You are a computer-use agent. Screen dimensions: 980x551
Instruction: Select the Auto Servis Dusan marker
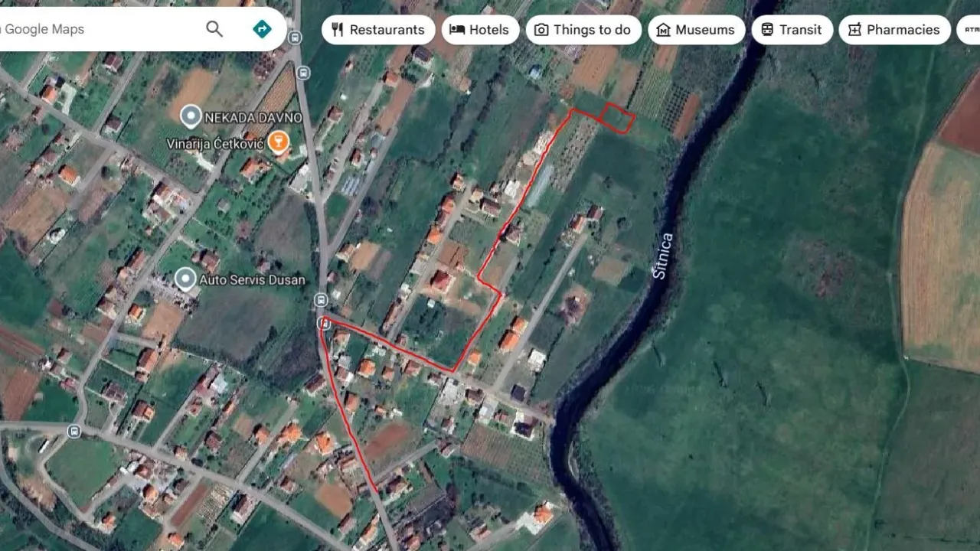coord(184,279)
